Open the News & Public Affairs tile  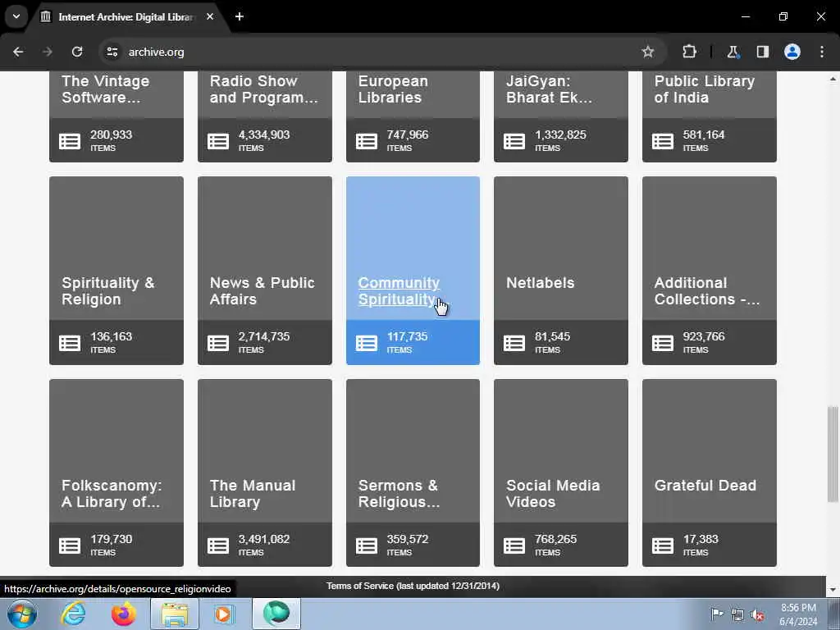coord(265,271)
